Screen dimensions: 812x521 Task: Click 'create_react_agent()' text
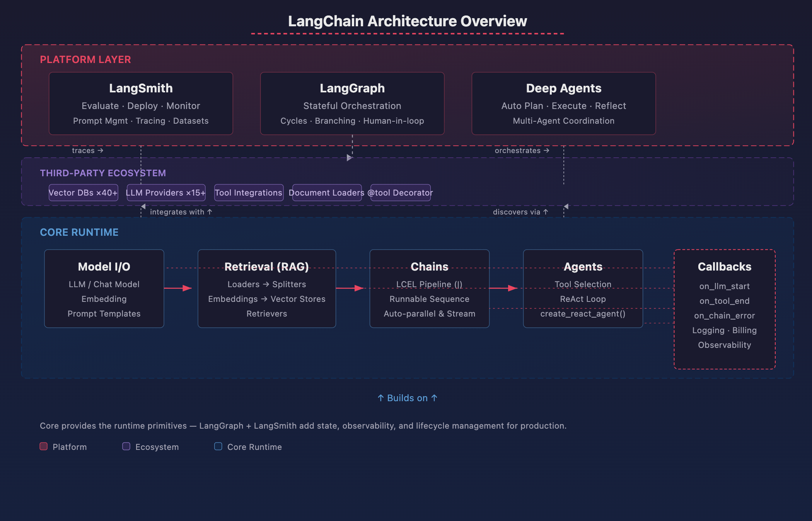tap(583, 314)
